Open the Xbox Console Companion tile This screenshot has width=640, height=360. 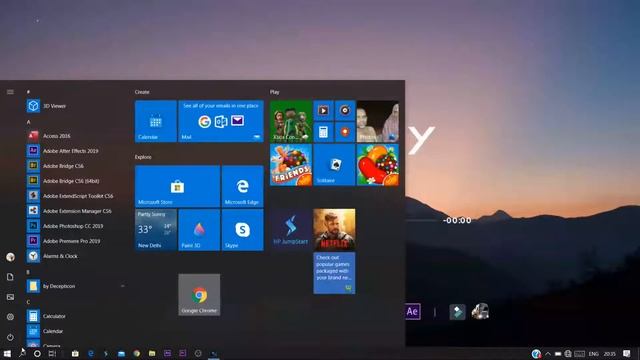291,121
